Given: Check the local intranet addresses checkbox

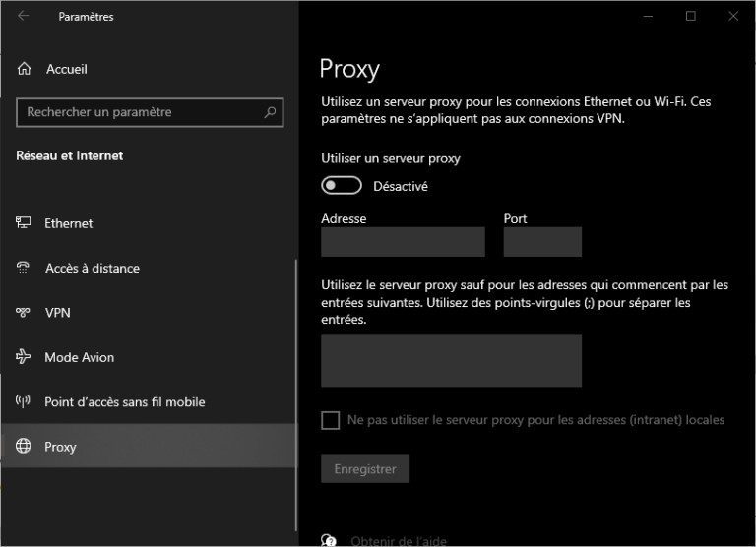Looking at the screenshot, I should (331, 420).
